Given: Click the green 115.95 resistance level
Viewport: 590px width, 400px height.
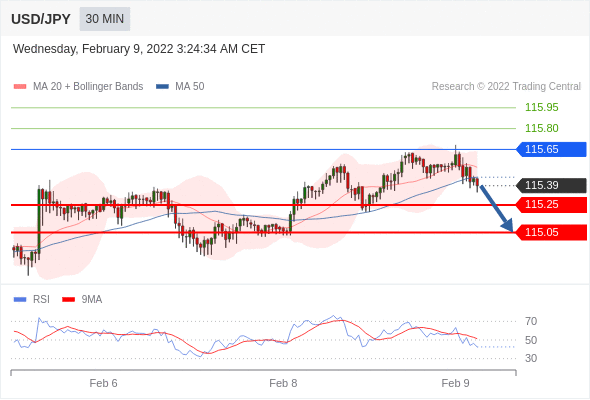Looking at the screenshot, I should coord(541,108).
